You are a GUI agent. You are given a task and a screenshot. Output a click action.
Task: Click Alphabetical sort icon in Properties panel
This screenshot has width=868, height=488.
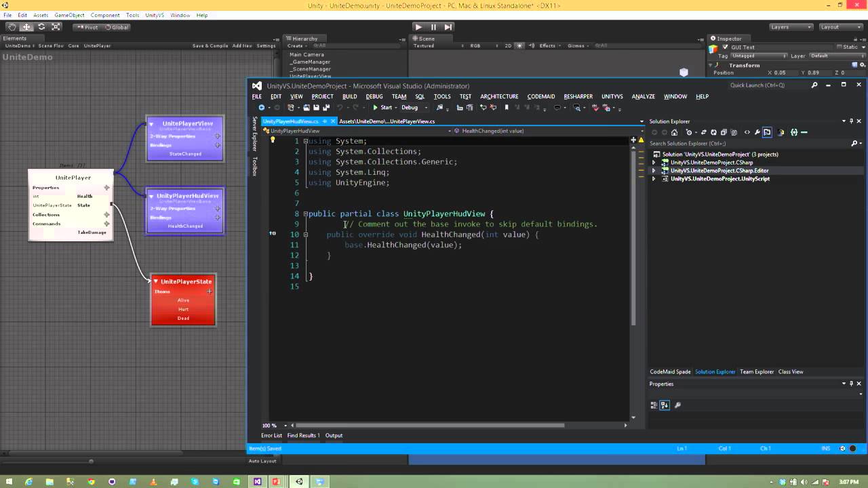point(665,405)
